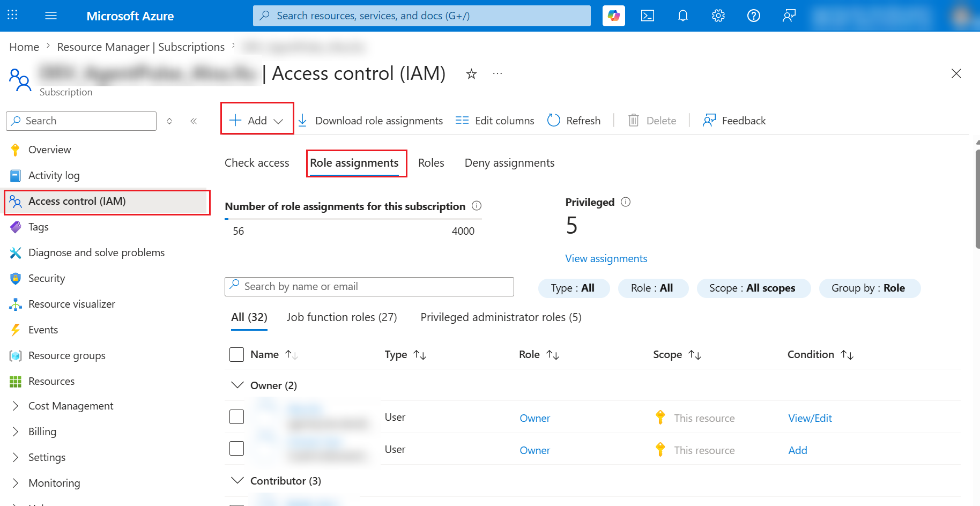Click Download role assignments
Screen dimensions: 980x506
[370, 121]
